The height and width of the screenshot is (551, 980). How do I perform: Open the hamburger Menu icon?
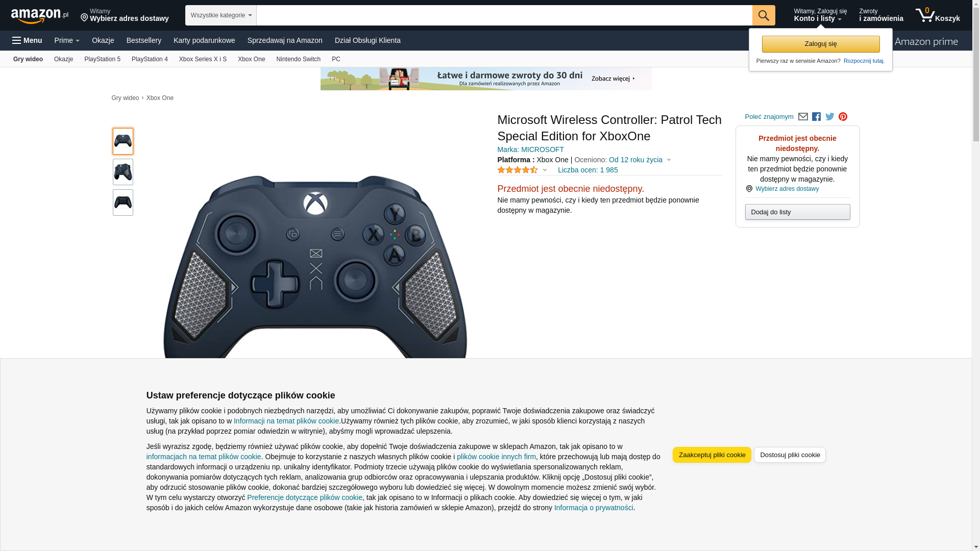[27, 40]
